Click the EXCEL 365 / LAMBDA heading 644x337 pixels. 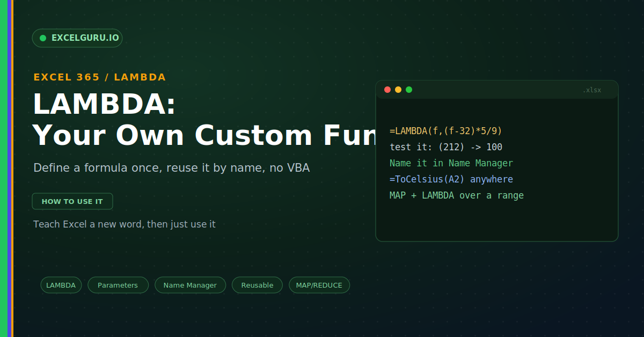(100, 77)
